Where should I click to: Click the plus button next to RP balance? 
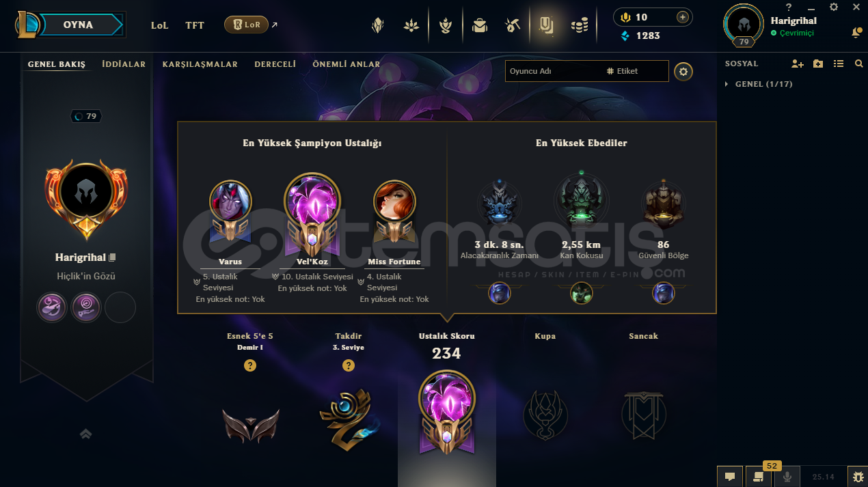pyautogui.click(x=682, y=17)
